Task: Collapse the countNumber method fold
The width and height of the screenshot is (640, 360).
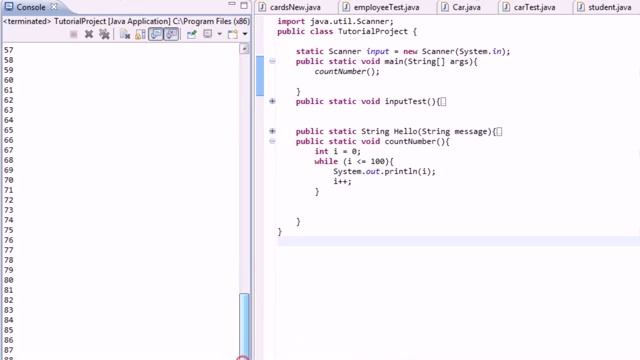Action: pyautogui.click(x=272, y=141)
